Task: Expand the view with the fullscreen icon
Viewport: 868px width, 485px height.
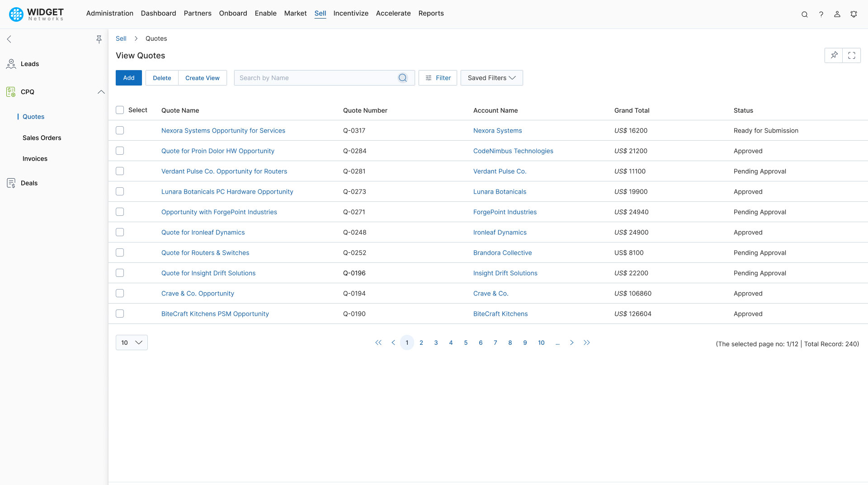Action: pyautogui.click(x=852, y=55)
